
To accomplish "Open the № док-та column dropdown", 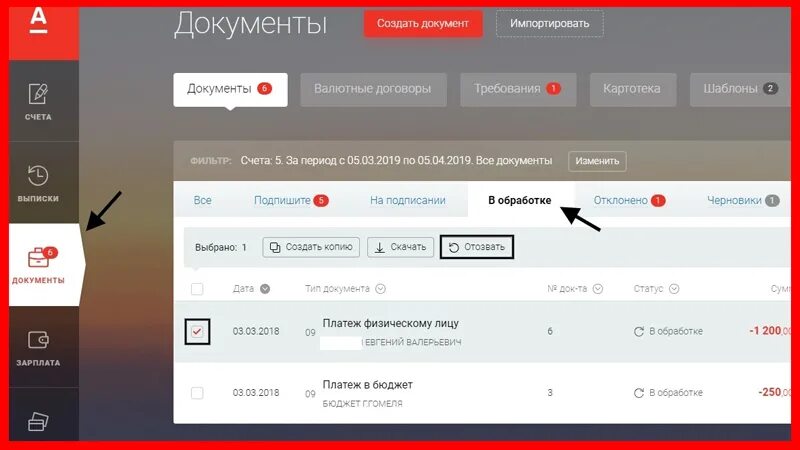I will pyautogui.click(x=598, y=289).
